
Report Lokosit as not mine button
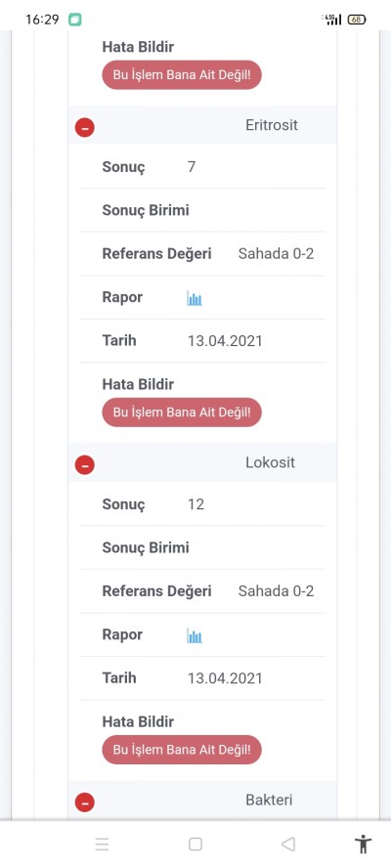coord(182,750)
